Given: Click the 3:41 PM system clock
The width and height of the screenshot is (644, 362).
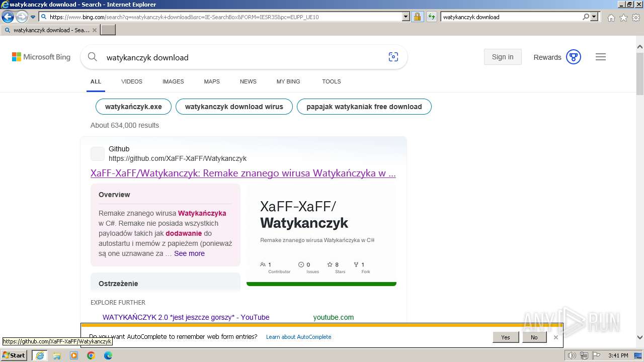Looking at the screenshot, I should [x=618, y=355].
